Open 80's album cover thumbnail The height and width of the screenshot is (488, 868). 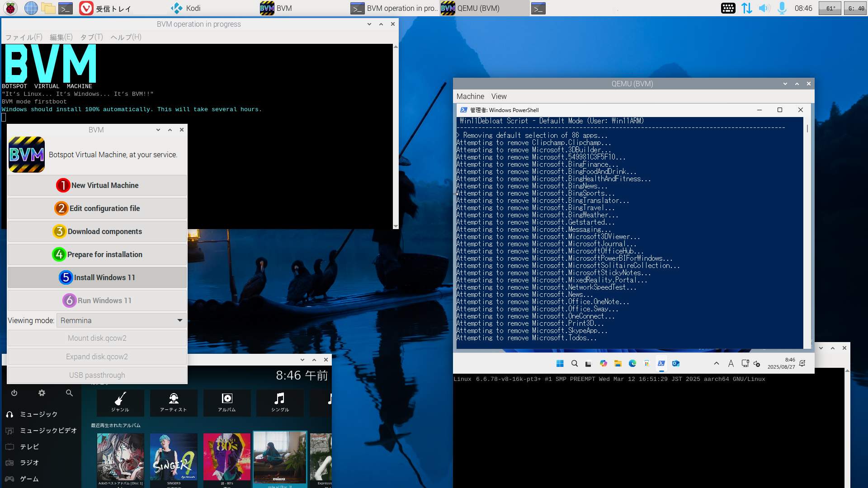(x=227, y=457)
